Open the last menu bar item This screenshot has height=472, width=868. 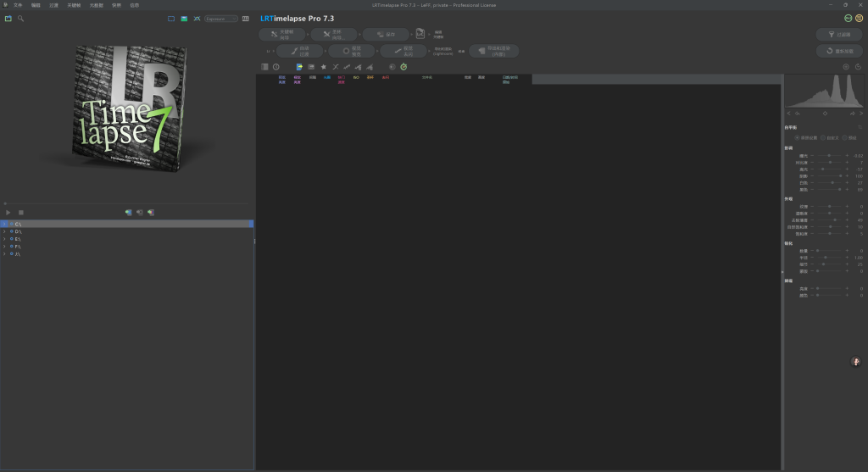(x=134, y=5)
